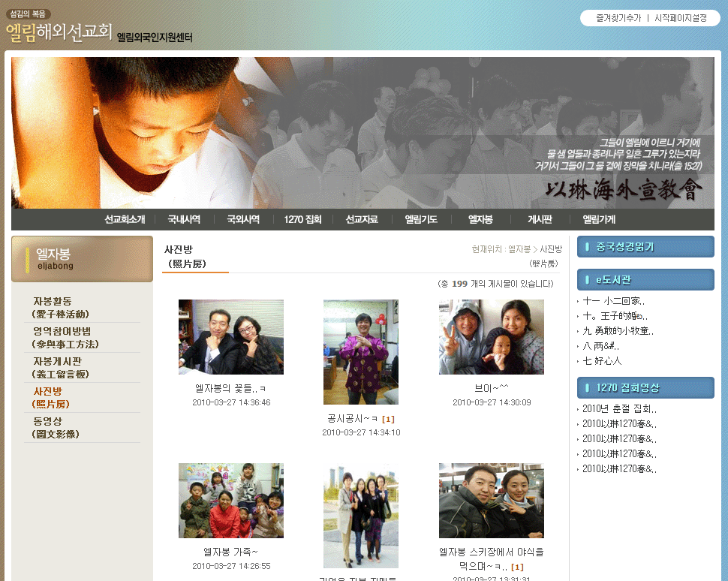The image size is (728, 581).
Task: Select 영역참여방법 in the sidebar
Action: [65, 338]
